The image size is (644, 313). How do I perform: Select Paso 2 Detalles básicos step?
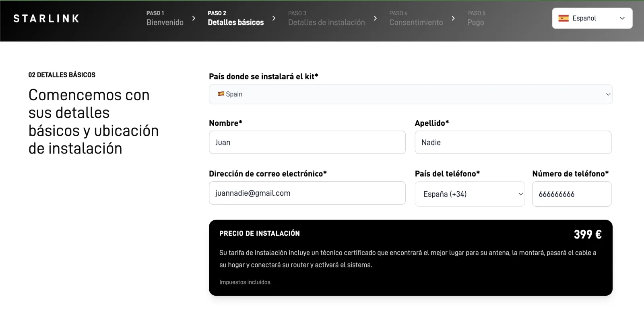point(236,18)
